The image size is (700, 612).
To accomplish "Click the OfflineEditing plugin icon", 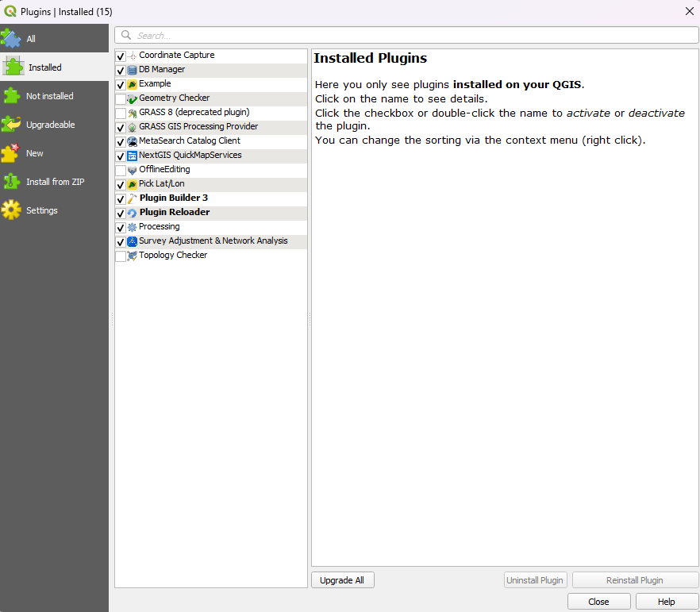I will pos(132,170).
